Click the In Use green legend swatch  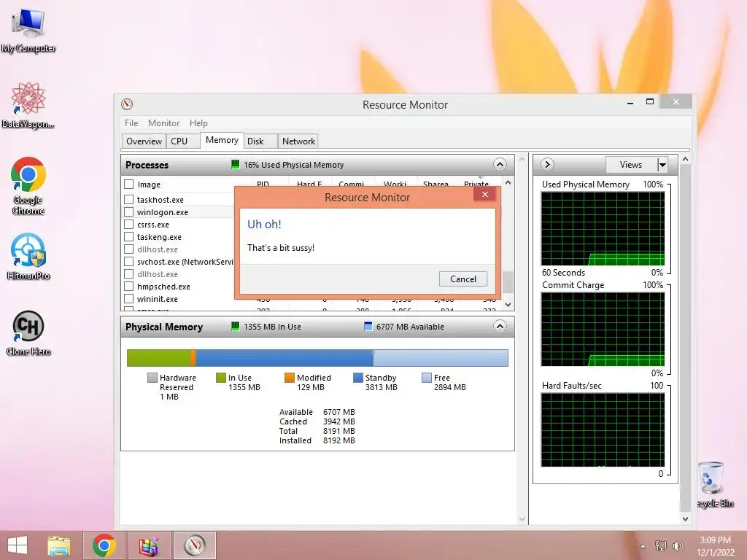(x=220, y=378)
